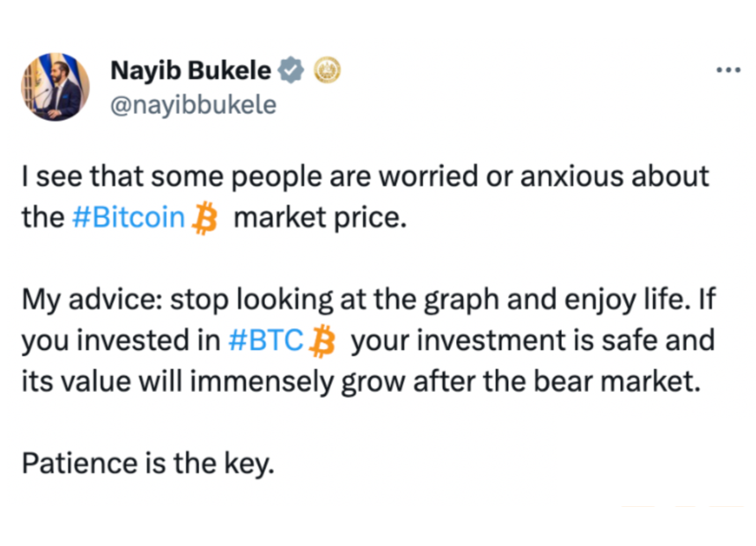The width and height of the screenshot is (756, 546).
Task: Open the @nayibbukele handle link
Action: 192,105
